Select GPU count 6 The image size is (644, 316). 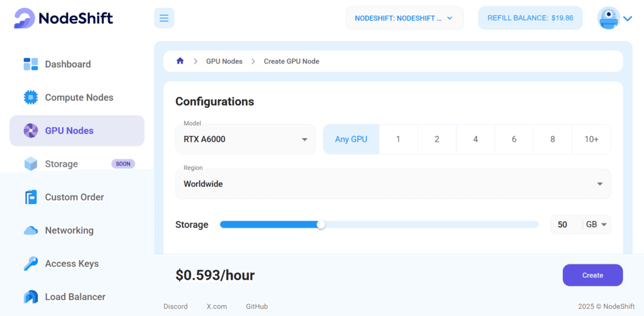(x=514, y=139)
